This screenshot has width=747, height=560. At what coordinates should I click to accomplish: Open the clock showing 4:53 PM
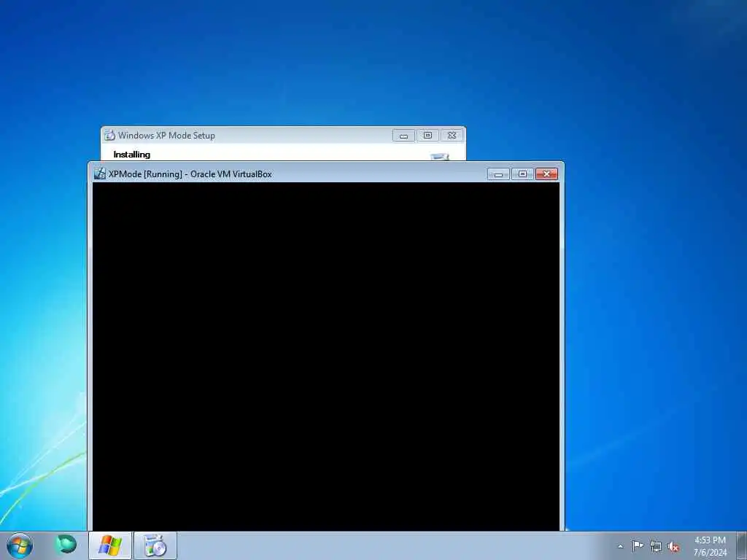point(710,546)
